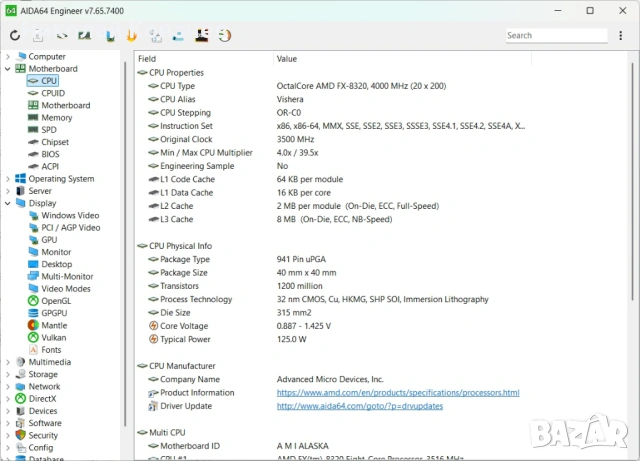The height and width of the screenshot is (461, 640).
Task: Open the AMD Product Information link
Action: coord(397,393)
